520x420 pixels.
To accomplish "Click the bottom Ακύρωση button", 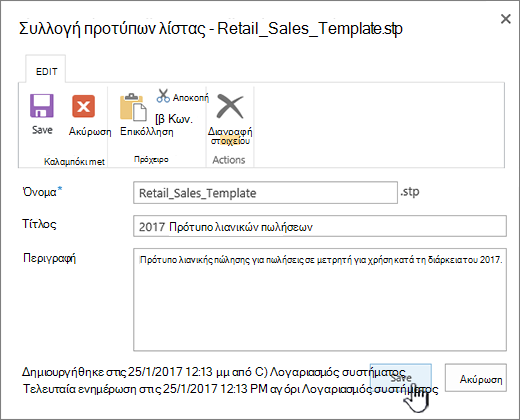I will tap(476, 377).
